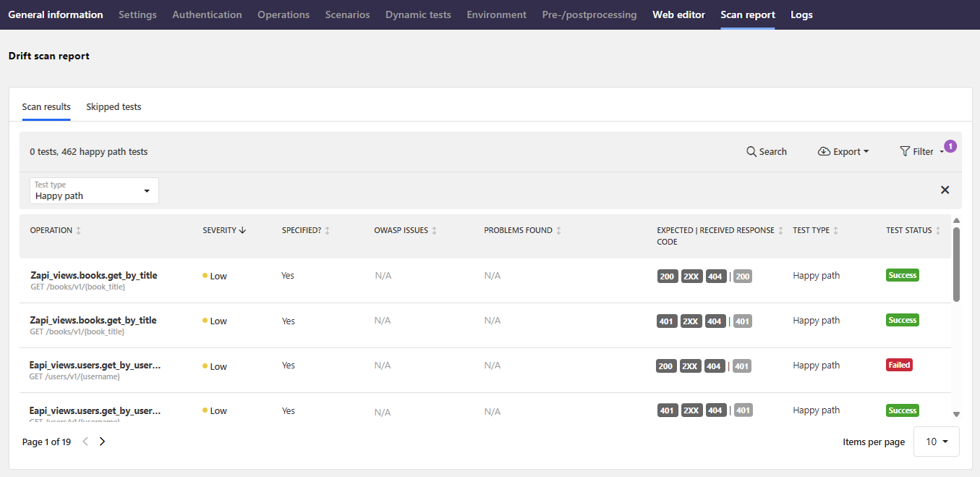980x477 pixels.
Task: Open the Authentication tab
Action: [207, 14]
